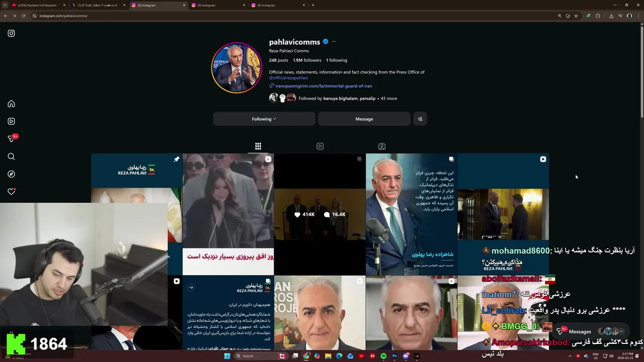Open Messages icon in left sidebar
The image size is (644, 362).
(11, 139)
